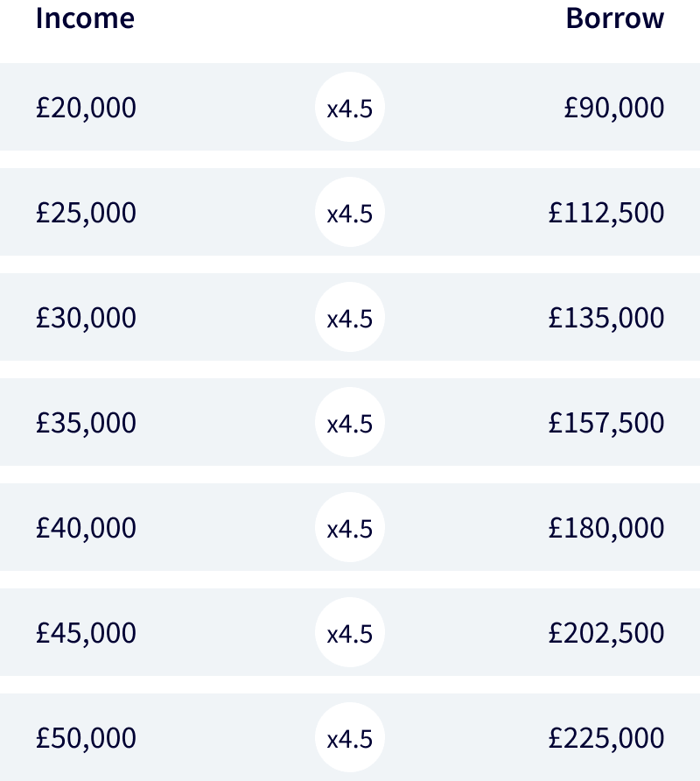
Task: Click the x4.5 badge in the £50,000 row
Action: 350,738
